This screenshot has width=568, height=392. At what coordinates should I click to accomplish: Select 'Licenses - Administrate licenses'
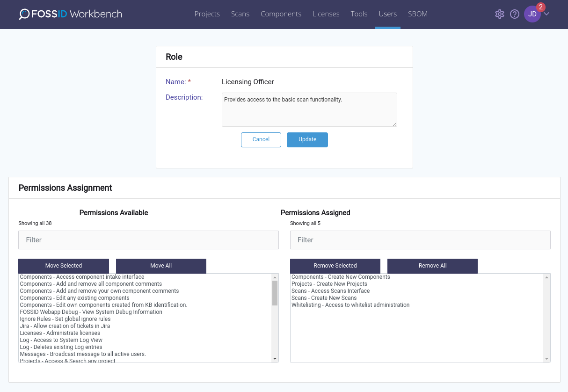145,333
